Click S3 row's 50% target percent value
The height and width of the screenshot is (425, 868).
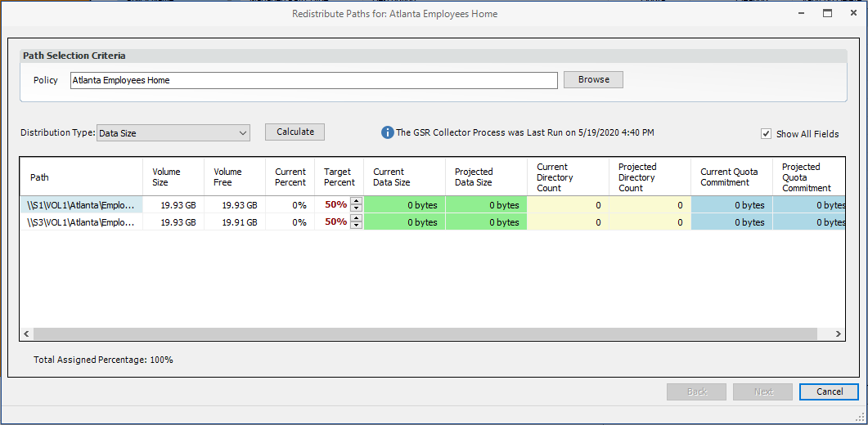click(x=336, y=222)
